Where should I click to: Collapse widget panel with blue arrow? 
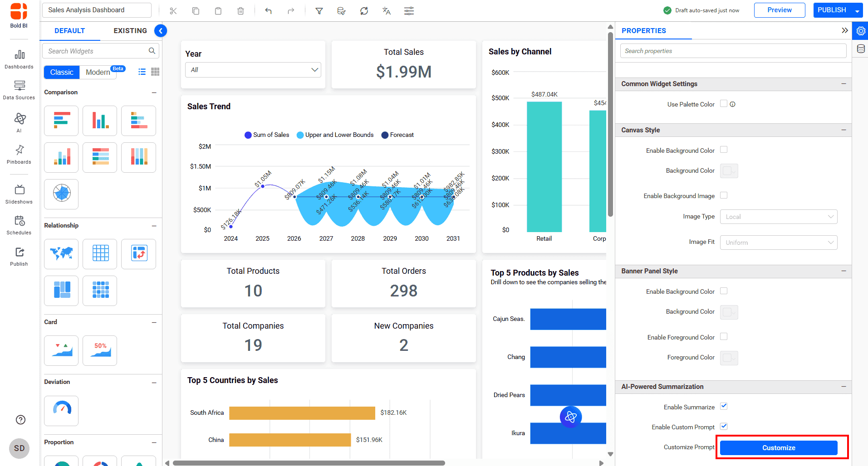pyautogui.click(x=161, y=30)
